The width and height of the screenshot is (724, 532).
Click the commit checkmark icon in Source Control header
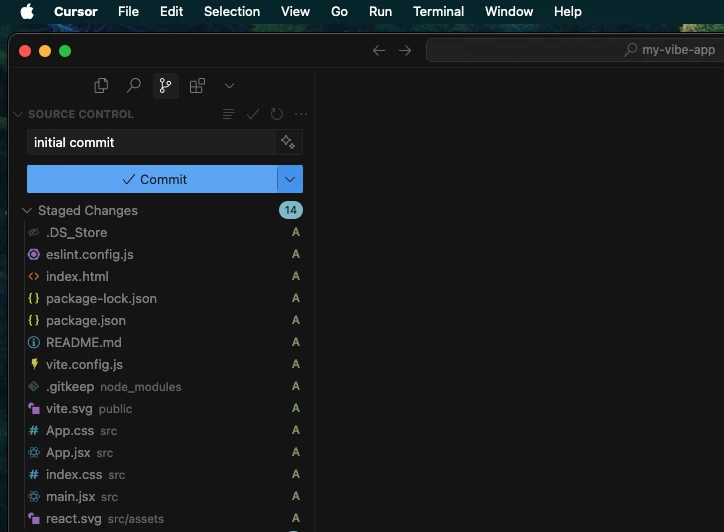(x=253, y=114)
